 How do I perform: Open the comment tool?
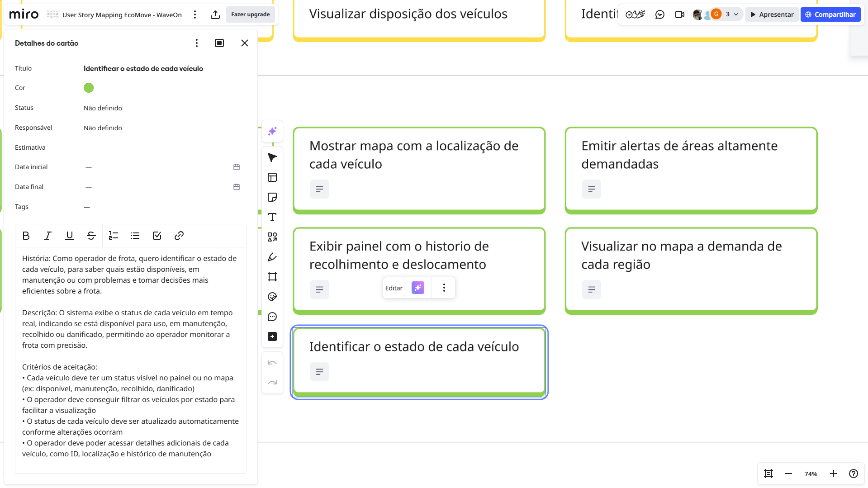[272, 317]
